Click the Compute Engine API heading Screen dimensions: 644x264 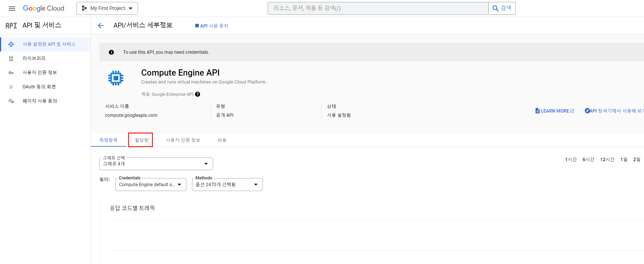[x=180, y=73]
